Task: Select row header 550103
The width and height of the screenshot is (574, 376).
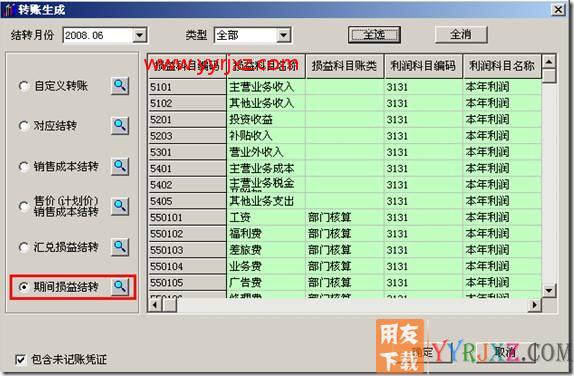Action: coord(187,250)
